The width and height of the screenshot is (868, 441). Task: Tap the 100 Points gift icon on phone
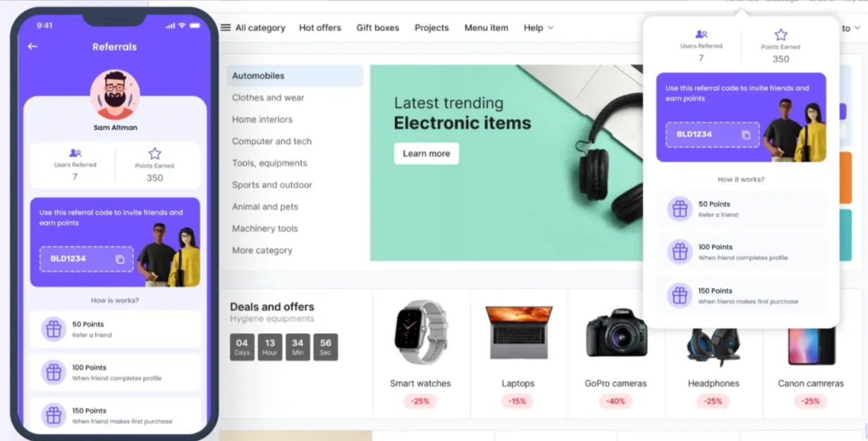click(x=54, y=372)
